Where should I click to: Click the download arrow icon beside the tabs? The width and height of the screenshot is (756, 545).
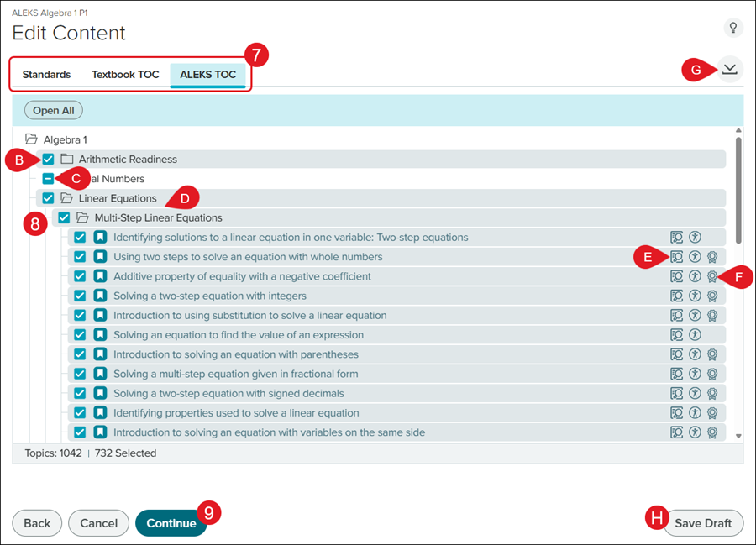[730, 69]
